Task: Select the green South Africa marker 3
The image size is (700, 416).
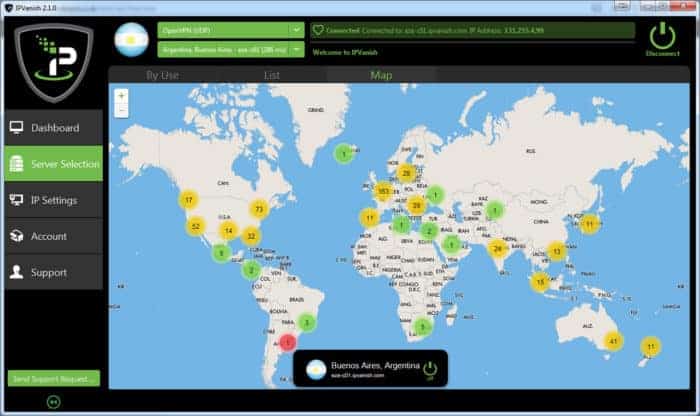Action: 422,327
